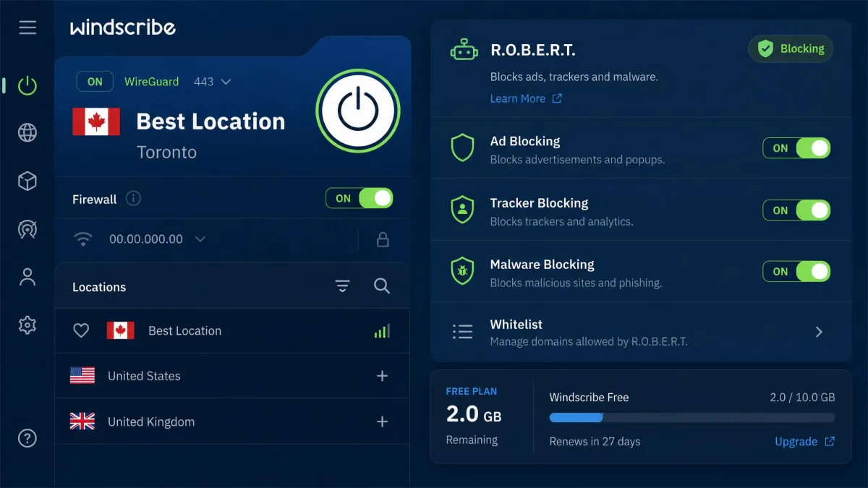
Task: Open Whitelist with the chevron arrow
Action: (819, 332)
